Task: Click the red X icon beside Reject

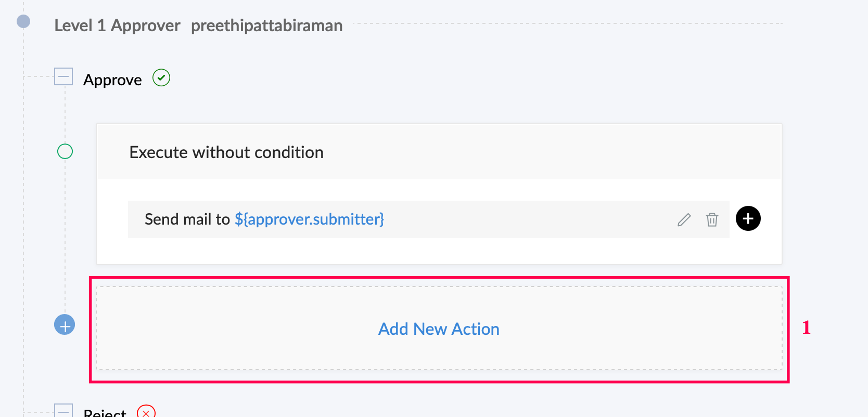Action: click(x=146, y=412)
